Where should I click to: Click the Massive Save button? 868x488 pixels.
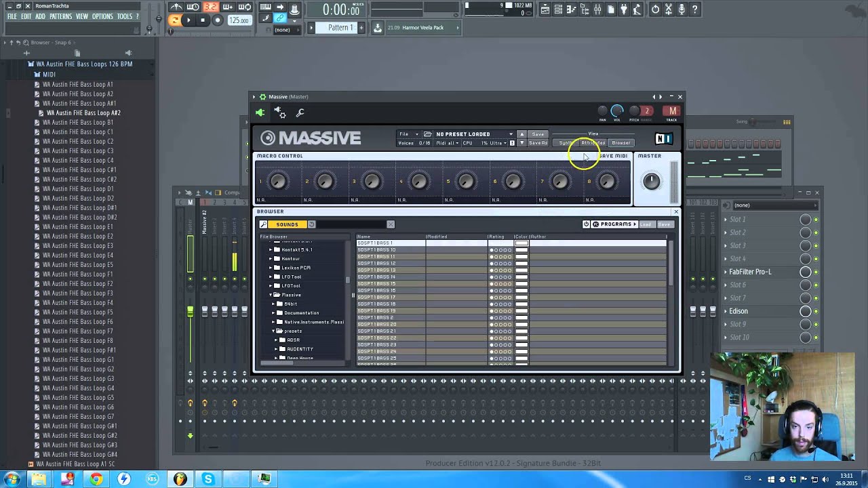click(538, 134)
